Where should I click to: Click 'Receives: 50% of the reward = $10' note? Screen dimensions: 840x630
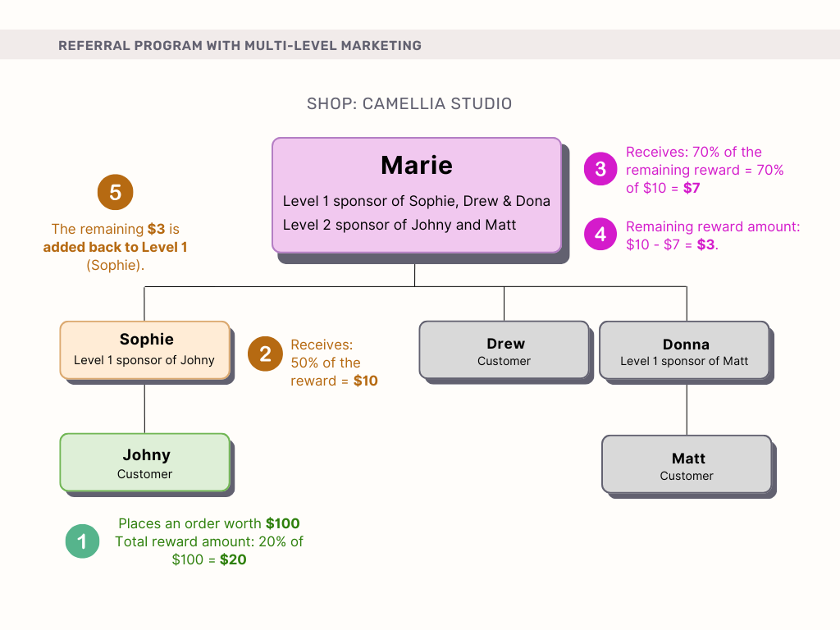(x=335, y=363)
